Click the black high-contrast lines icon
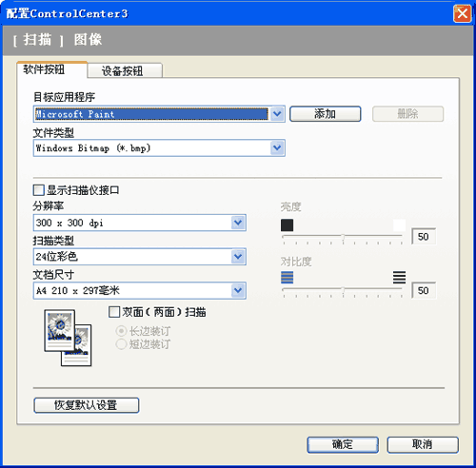 [399, 278]
